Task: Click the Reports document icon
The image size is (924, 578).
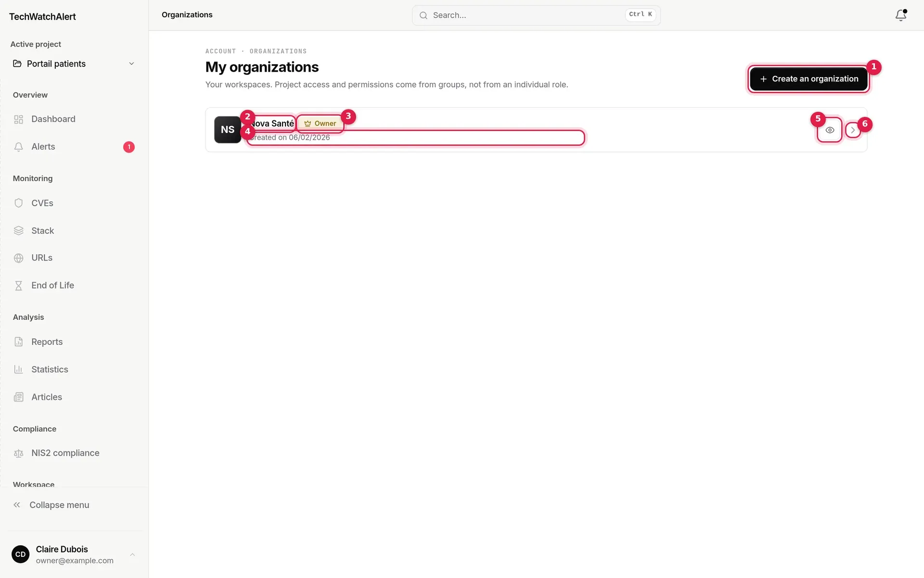Action: pyautogui.click(x=19, y=342)
